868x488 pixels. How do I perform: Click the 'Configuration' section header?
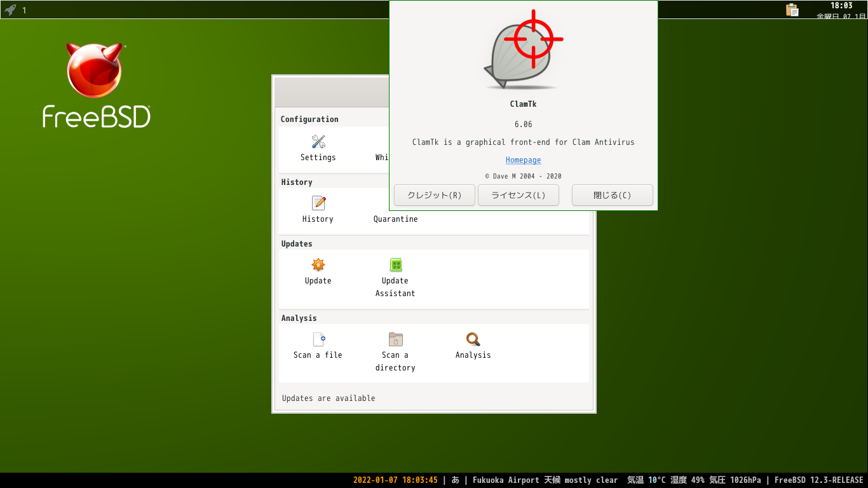pos(309,119)
